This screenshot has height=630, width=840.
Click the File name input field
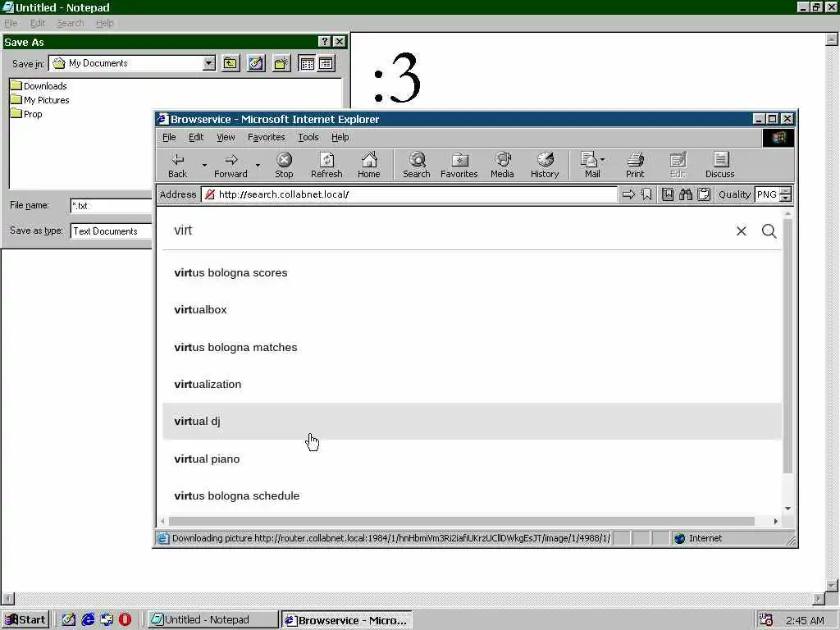111,206
